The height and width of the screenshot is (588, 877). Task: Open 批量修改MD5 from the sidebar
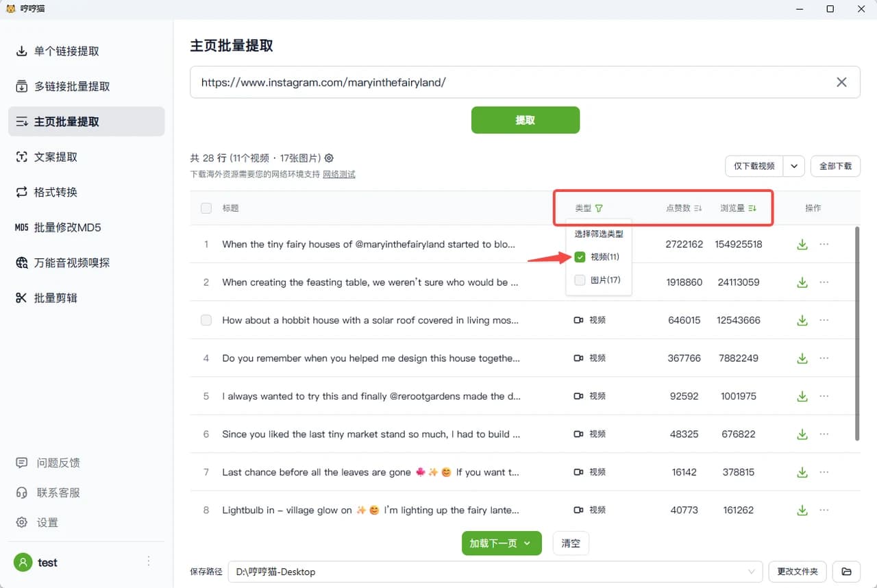[67, 228]
